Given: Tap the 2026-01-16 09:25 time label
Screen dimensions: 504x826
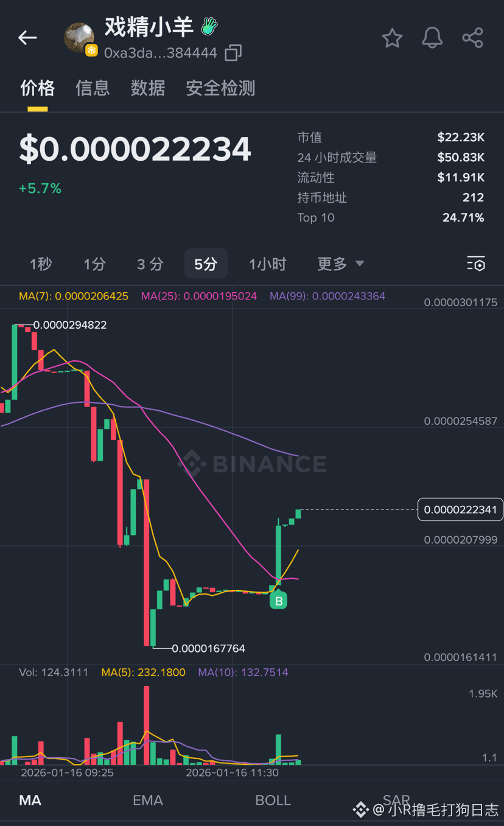Looking at the screenshot, I should coord(67,772).
